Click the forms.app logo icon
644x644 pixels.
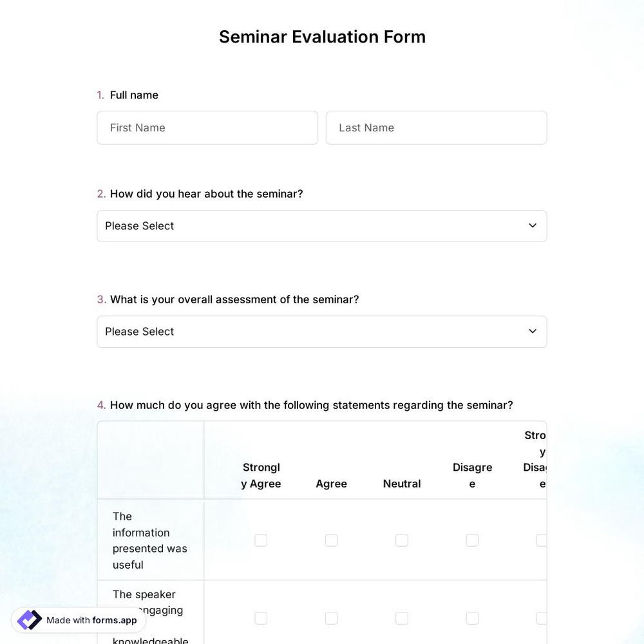pos(29,620)
